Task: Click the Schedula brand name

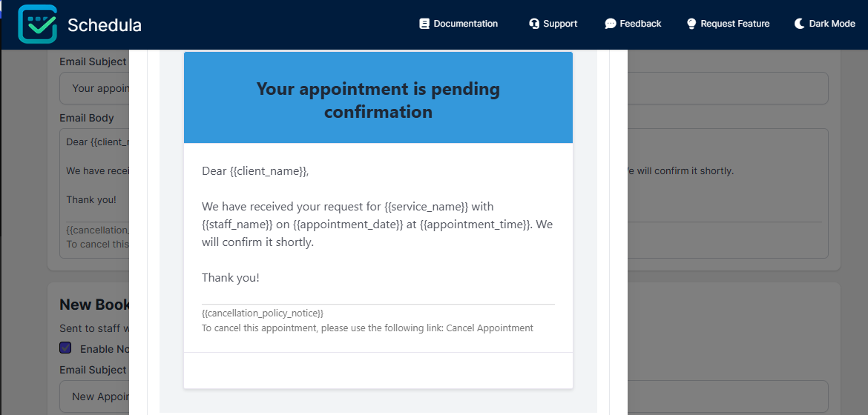Action: (104, 25)
